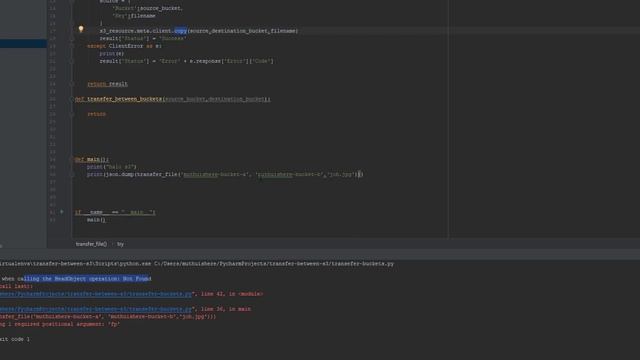Click the yellow lightbulb intention icon
The image size is (640, 360).
[x=81, y=29]
